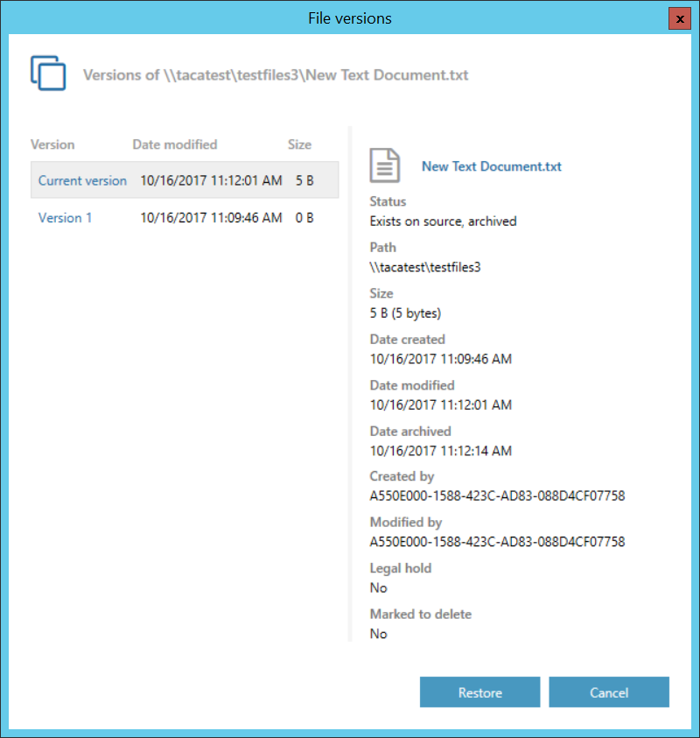Click the document icon beside the file name
This screenshot has width=700, height=738.
tap(384, 165)
